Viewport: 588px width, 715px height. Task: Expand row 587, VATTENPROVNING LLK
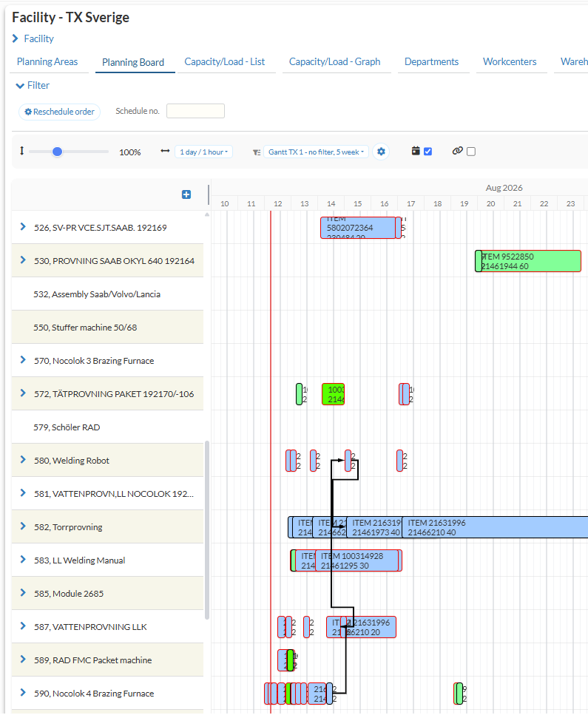click(23, 626)
